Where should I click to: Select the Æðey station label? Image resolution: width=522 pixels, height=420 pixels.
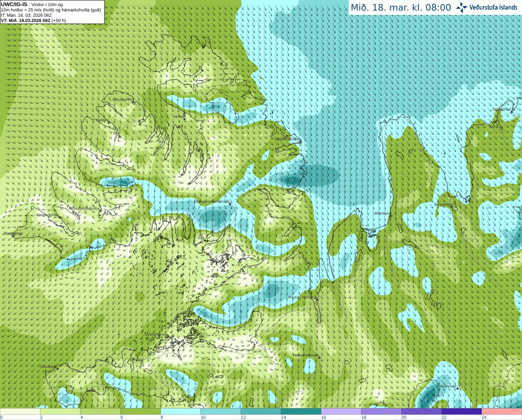179,117
